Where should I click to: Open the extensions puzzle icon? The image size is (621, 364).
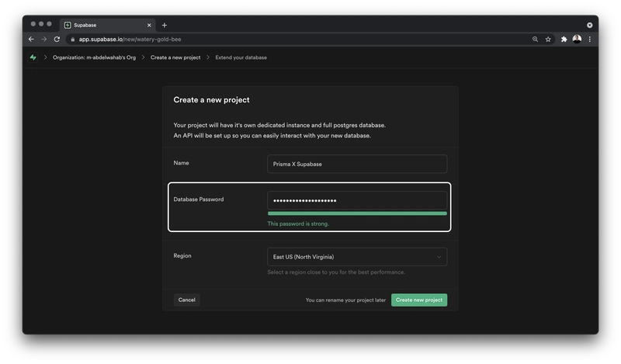tap(564, 40)
